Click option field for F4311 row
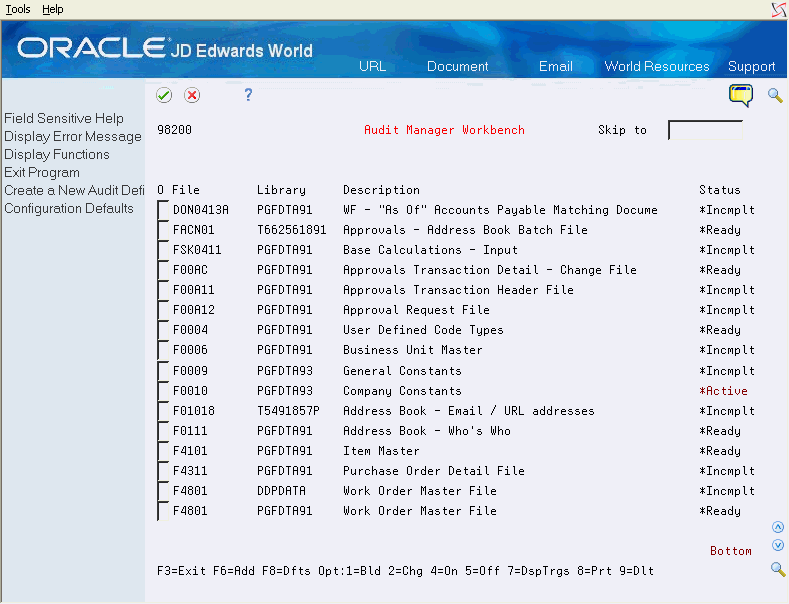Viewport: 789px width, 604px height. point(163,471)
